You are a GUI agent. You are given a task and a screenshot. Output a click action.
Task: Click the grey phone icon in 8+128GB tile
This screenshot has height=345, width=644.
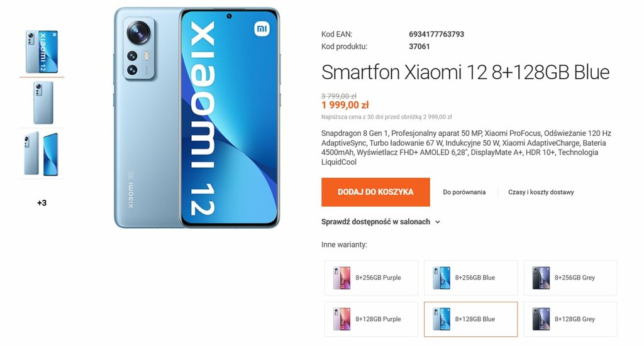(541, 319)
